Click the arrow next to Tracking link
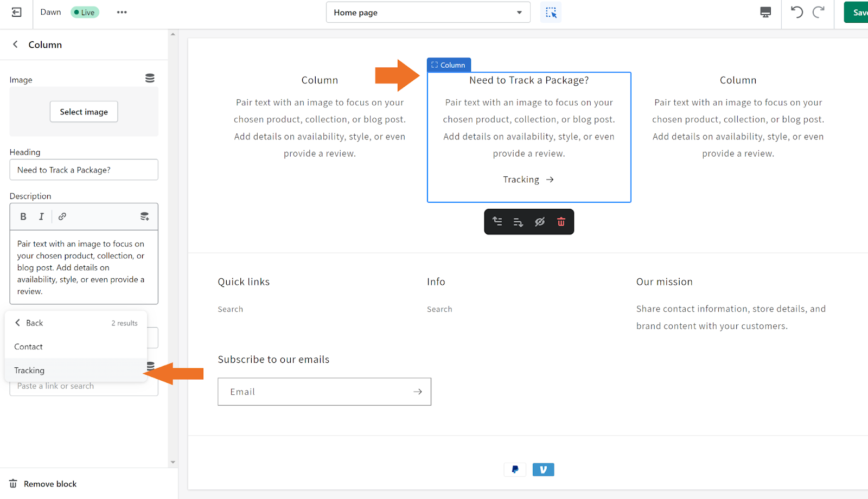 coord(550,180)
